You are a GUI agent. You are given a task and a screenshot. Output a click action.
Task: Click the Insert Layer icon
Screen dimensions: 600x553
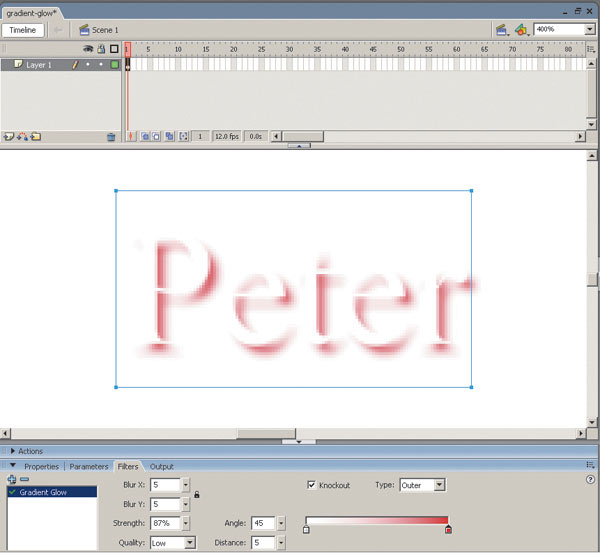point(9,136)
